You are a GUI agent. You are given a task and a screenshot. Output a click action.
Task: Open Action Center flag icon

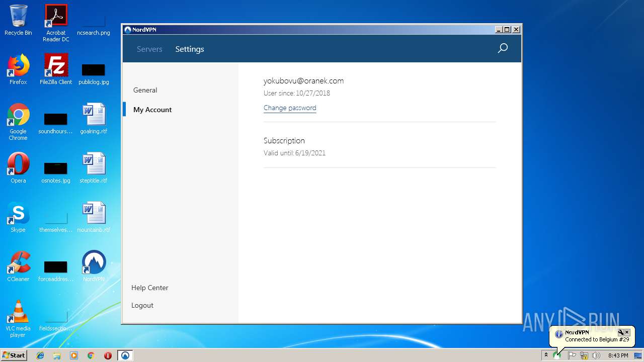pyautogui.click(x=572, y=355)
